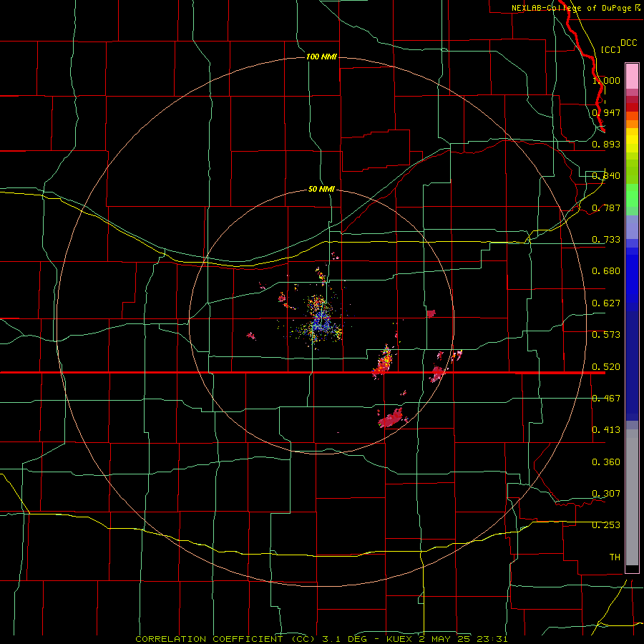Select the 0.520 scale value
The height and width of the screenshot is (644, 644).
click(x=606, y=367)
